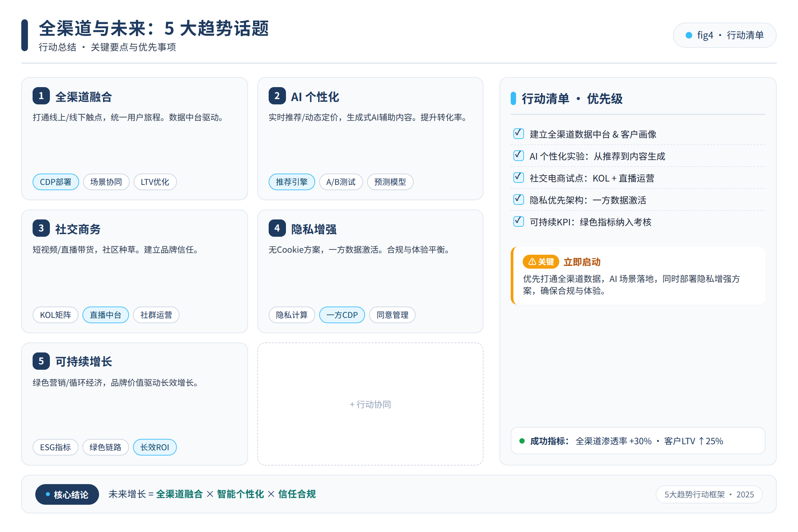This screenshot has width=798, height=532.
Task: Click the number 2 badge of AI 个性化
Action: pyautogui.click(x=277, y=96)
